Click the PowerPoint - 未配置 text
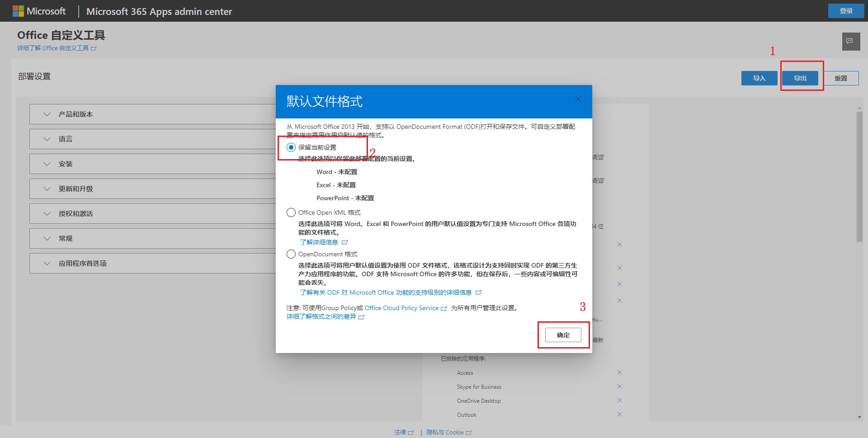 coord(345,198)
